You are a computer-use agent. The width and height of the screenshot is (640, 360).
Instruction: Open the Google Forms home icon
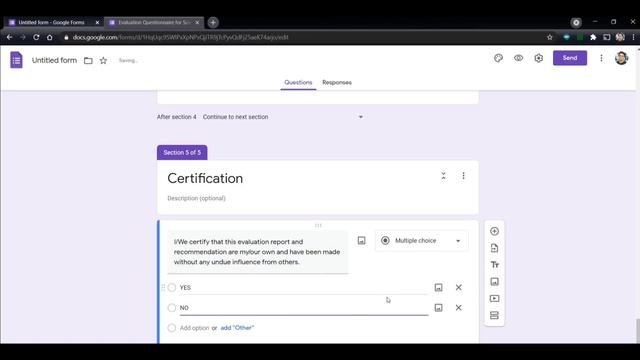pyautogui.click(x=16, y=60)
